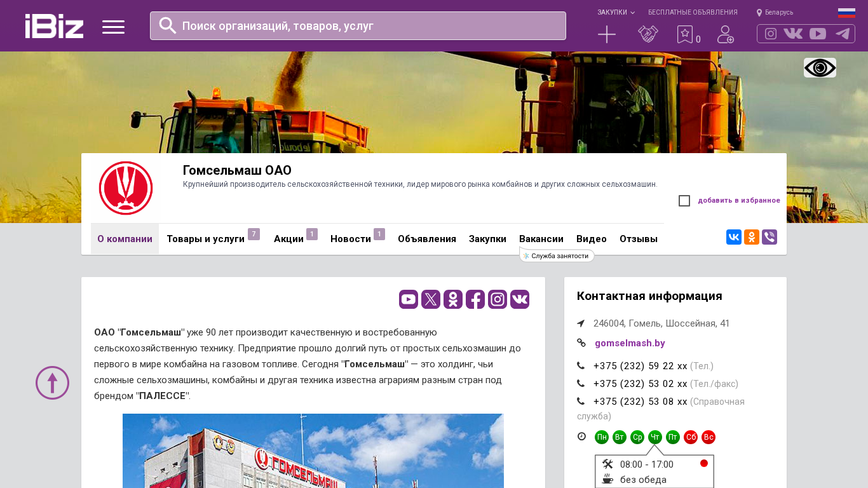Image resolution: width=868 pixels, height=488 pixels.
Task: Click the Gomselmash company logo
Action: coord(126,188)
